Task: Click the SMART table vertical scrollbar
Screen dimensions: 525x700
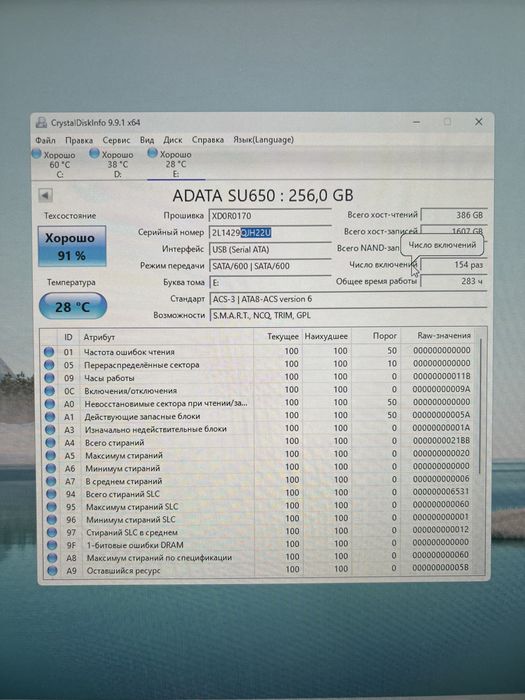Action: pos(481,406)
